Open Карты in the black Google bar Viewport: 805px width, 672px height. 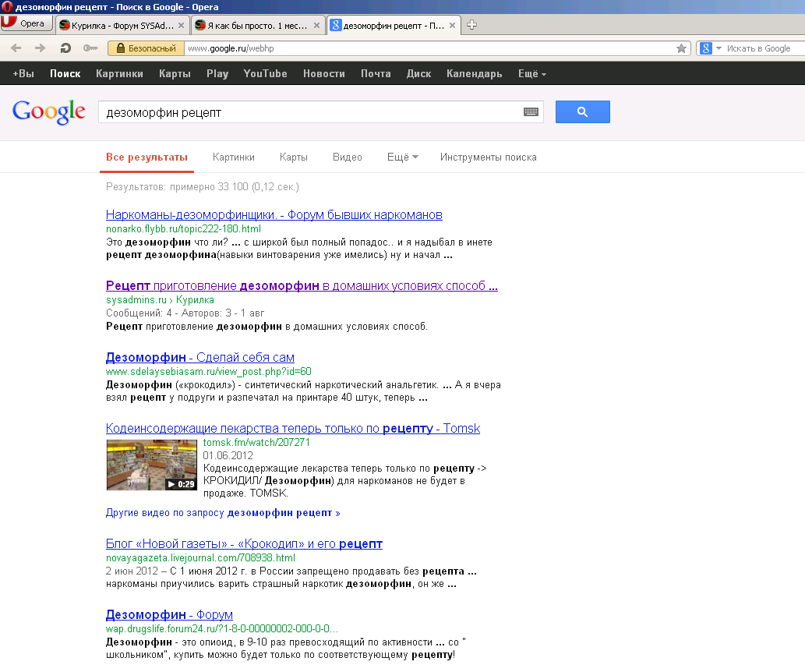tap(175, 73)
